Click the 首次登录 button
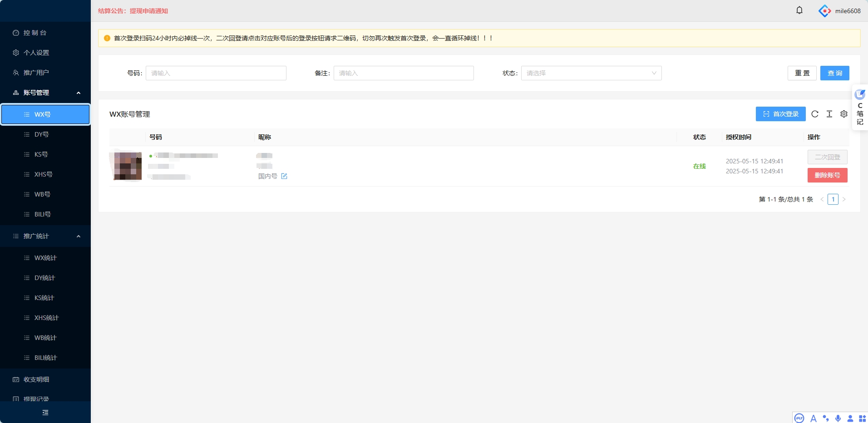This screenshot has height=423, width=868. coord(780,114)
